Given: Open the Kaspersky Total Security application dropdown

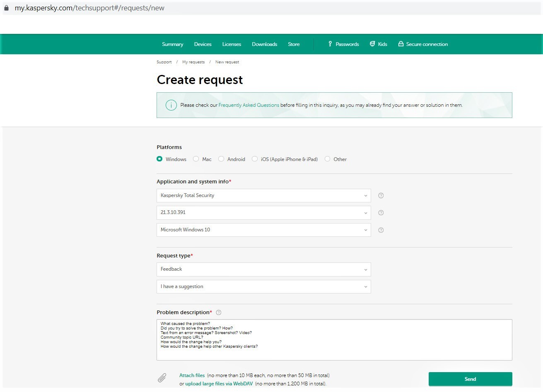Looking at the screenshot, I should [x=264, y=196].
